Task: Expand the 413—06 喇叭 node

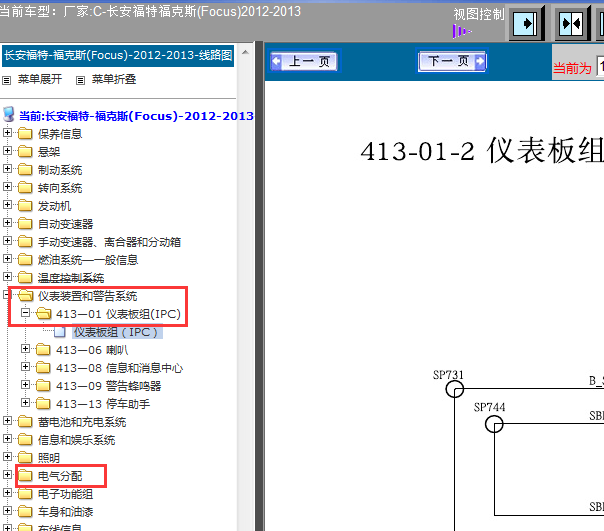Action: (x=25, y=349)
